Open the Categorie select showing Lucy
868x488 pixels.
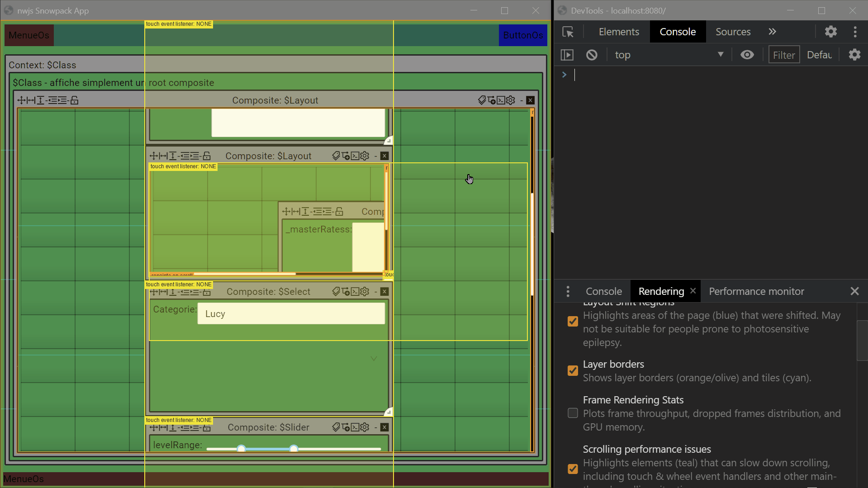[x=291, y=313]
